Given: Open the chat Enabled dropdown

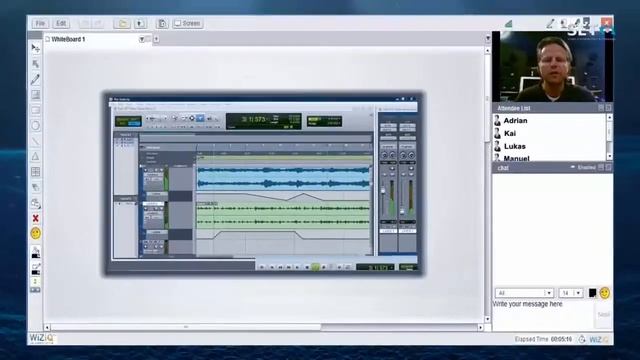Looking at the screenshot, I should tap(583, 167).
